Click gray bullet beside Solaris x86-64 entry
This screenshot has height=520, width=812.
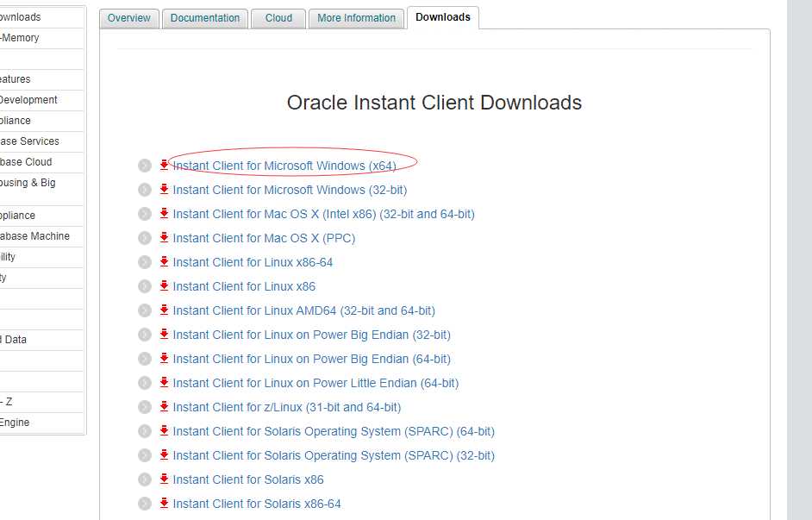[145, 504]
